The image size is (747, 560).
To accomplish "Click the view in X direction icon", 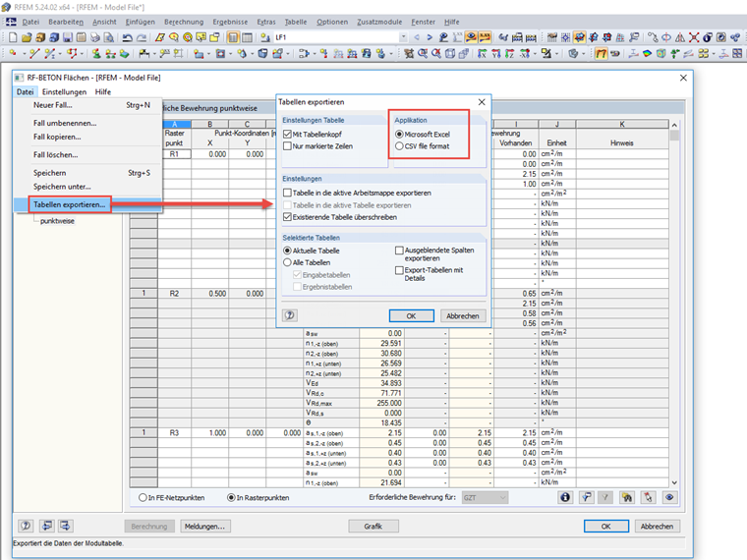I will pos(483,53).
